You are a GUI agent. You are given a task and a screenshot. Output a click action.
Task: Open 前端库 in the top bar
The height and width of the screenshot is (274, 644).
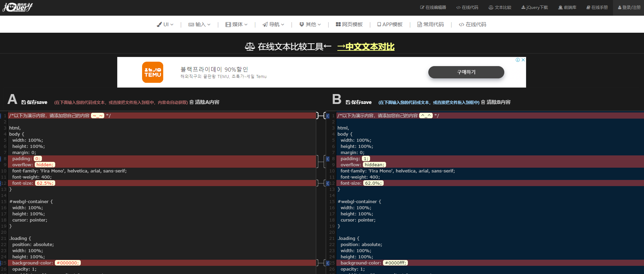(x=567, y=7)
